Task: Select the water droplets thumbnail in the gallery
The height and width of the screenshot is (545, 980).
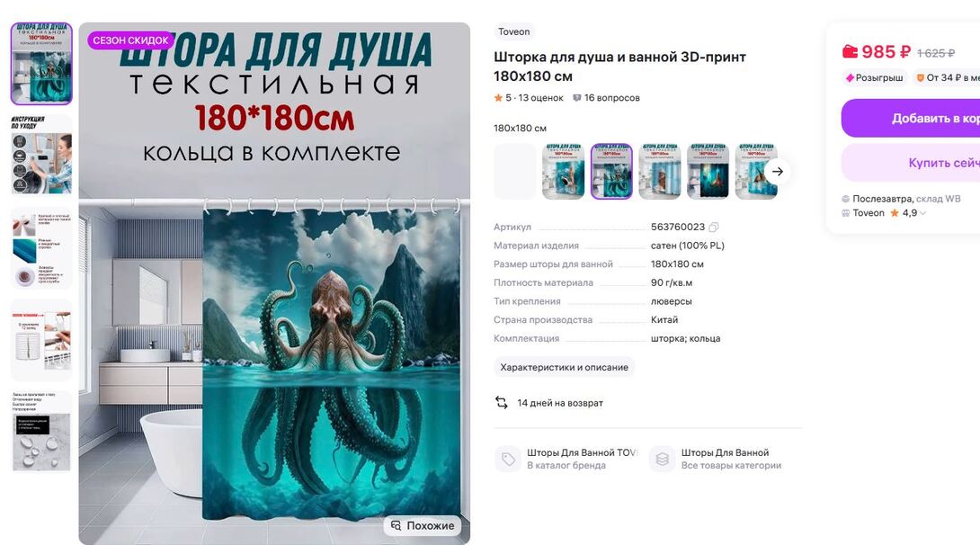Action: pos(41,432)
